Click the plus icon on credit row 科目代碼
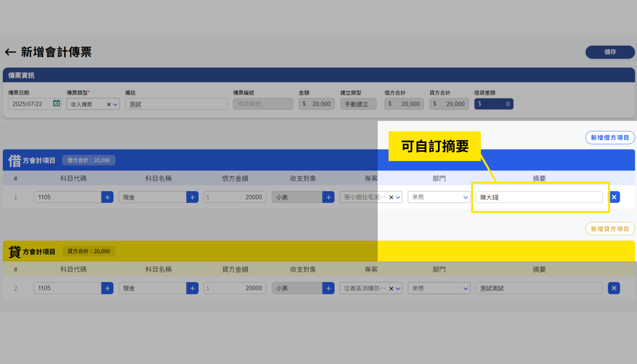 coord(107,288)
